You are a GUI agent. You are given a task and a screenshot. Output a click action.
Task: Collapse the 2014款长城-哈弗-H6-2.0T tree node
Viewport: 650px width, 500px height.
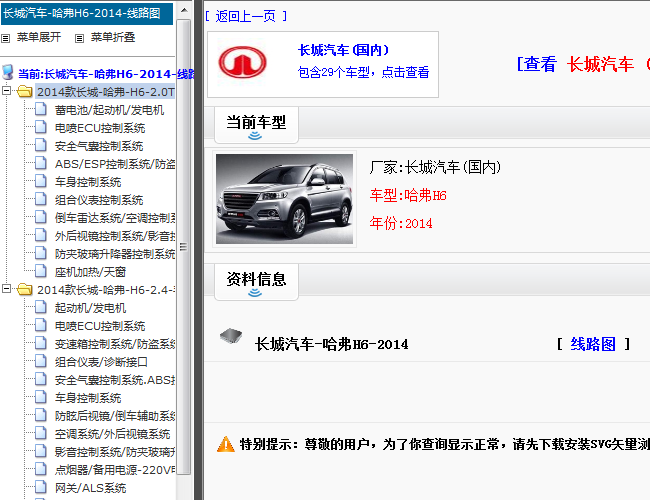[7, 90]
